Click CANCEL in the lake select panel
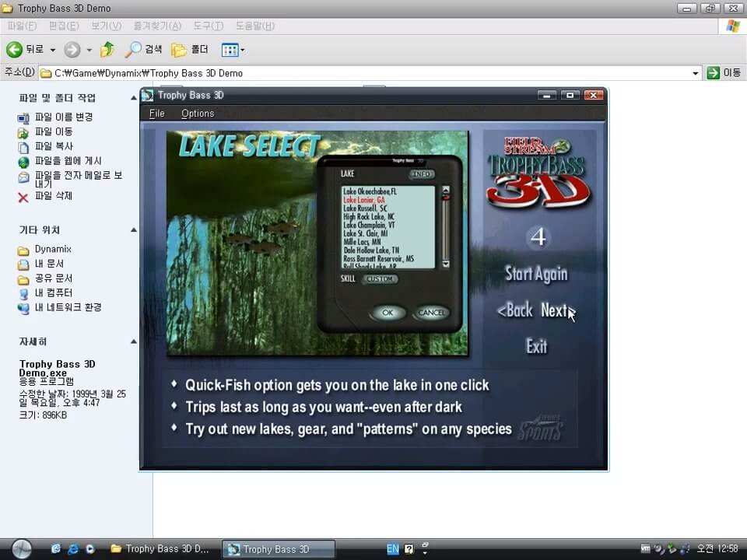 [431, 313]
